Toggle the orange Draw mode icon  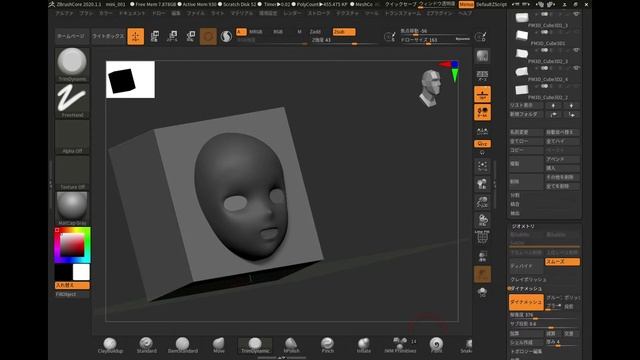(x=136, y=36)
